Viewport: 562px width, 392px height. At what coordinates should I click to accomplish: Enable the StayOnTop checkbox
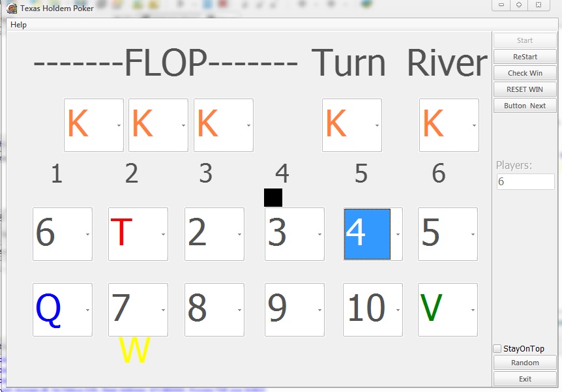(497, 348)
